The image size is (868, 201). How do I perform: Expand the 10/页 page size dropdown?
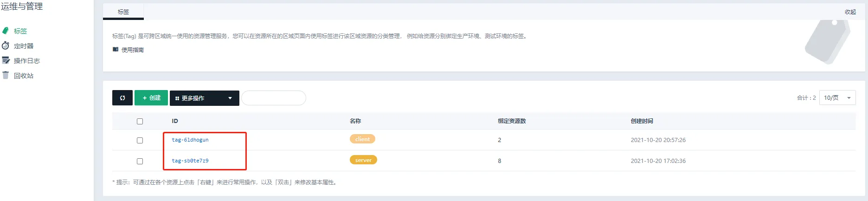(837, 98)
